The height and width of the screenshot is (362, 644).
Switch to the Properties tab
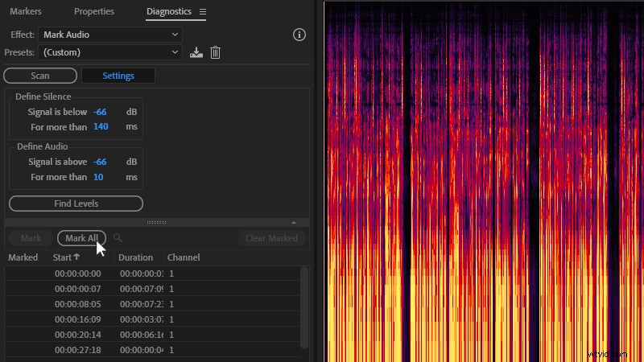[x=94, y=11]
